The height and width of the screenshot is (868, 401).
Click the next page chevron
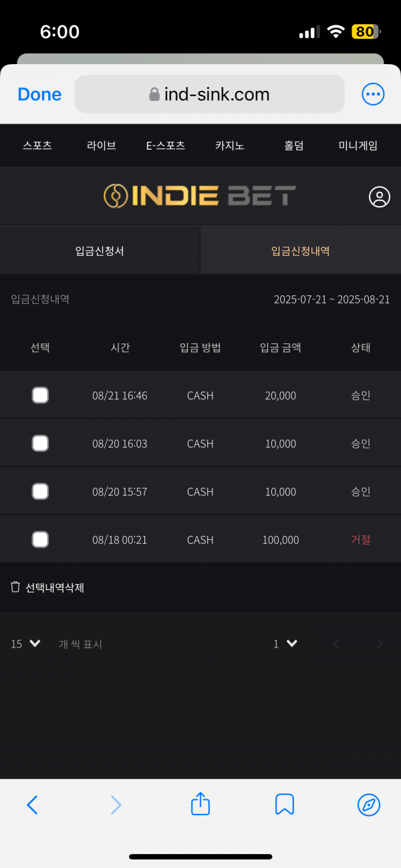[380, 643]
